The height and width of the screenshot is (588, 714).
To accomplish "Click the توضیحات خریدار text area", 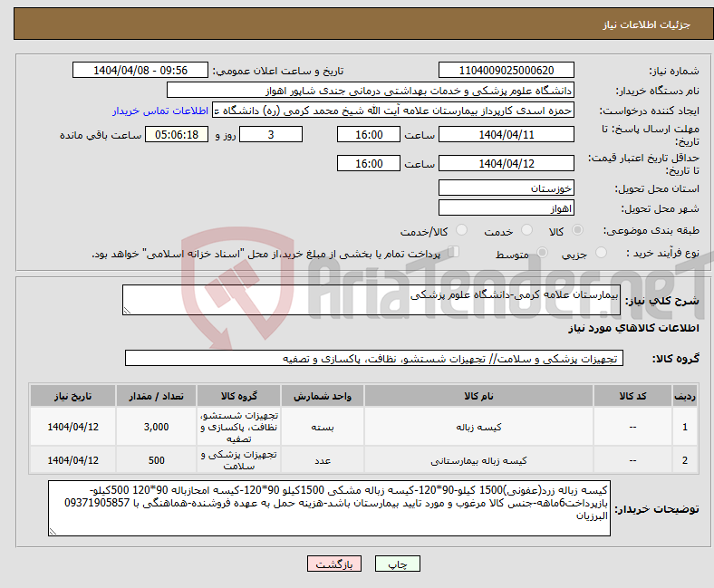I will tap(329, 508).
